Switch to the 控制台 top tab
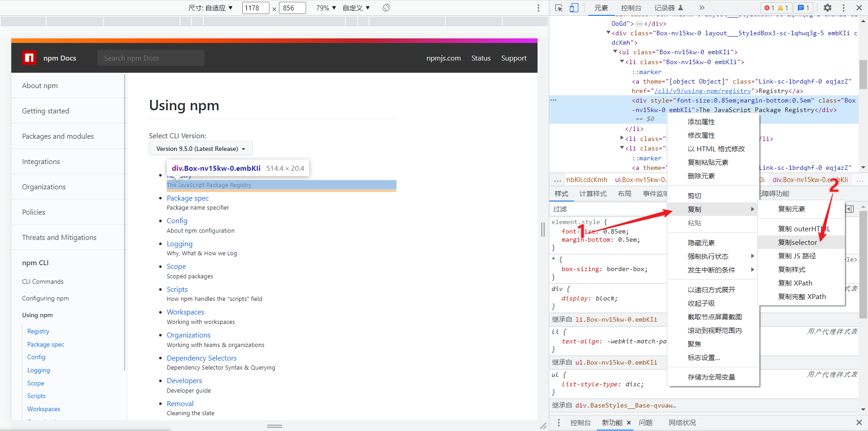868x431 pixels. tap(631, 8)
